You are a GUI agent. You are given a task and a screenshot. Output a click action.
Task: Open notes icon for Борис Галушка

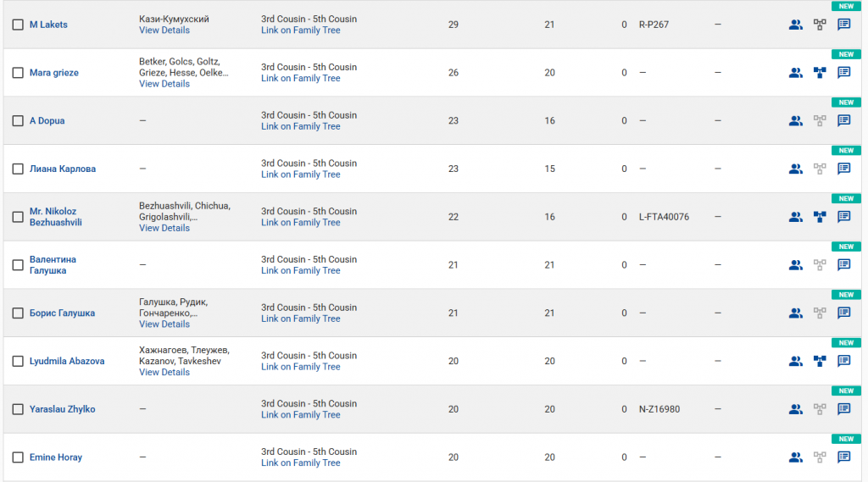point(844,313)
